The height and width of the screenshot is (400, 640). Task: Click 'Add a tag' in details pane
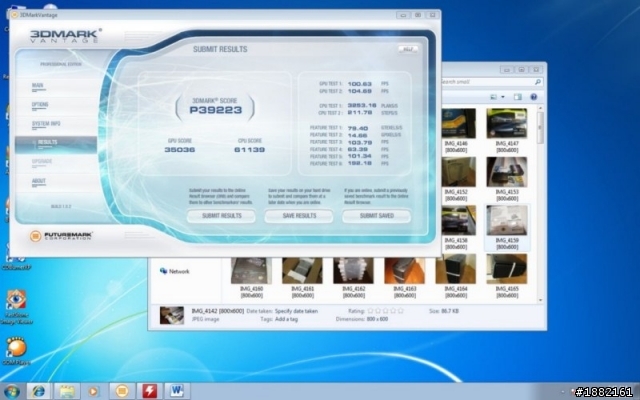[x=286, y=319]
